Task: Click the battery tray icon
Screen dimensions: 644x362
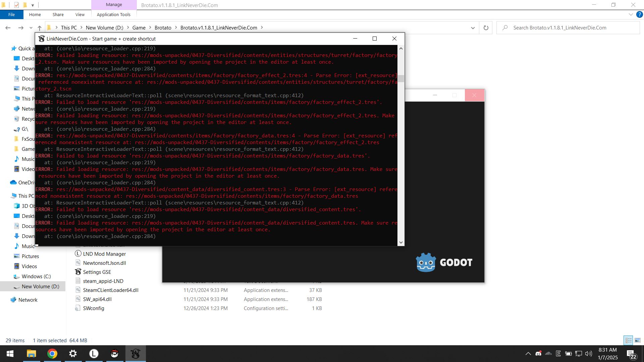Action: [569, 353]
